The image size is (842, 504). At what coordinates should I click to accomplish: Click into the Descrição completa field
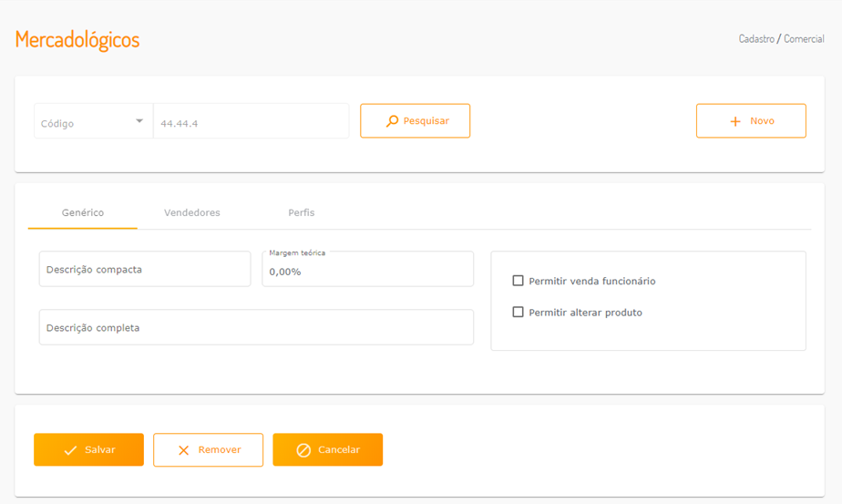pos(256,327)
